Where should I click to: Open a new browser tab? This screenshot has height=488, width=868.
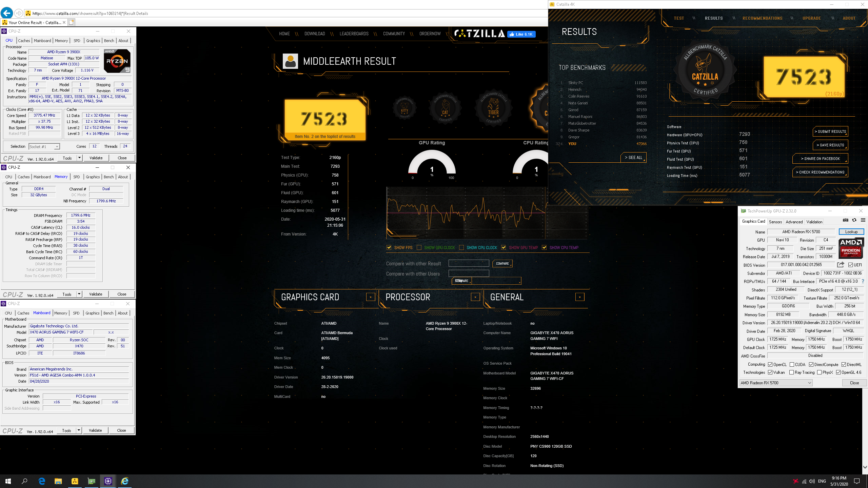click(x=71, y=22)
